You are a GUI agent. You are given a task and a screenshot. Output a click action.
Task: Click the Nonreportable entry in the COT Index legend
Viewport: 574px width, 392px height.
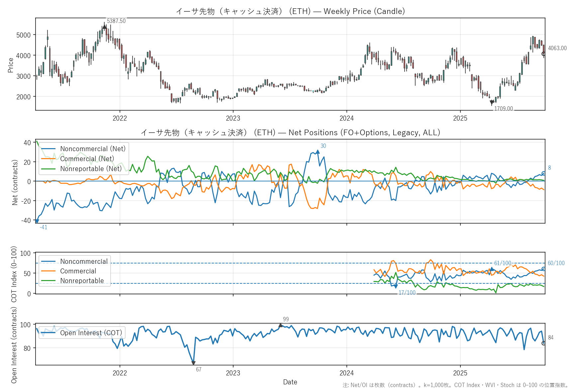tap(82, 281)
